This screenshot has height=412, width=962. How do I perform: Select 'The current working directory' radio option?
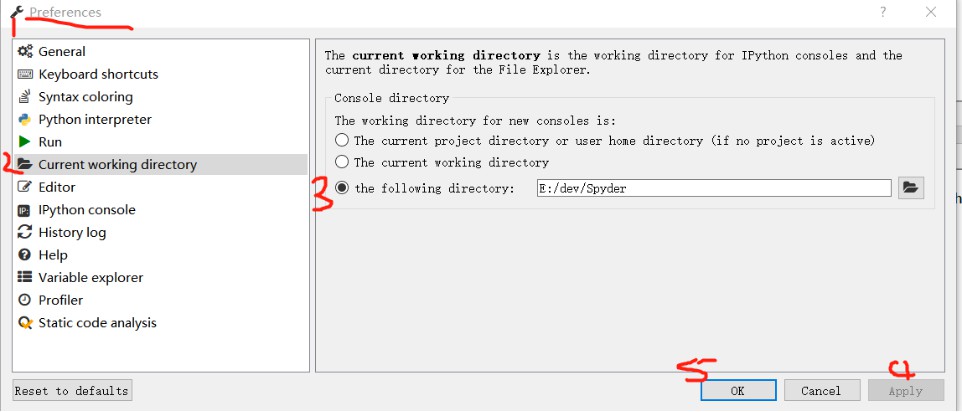tap(342, 162)
